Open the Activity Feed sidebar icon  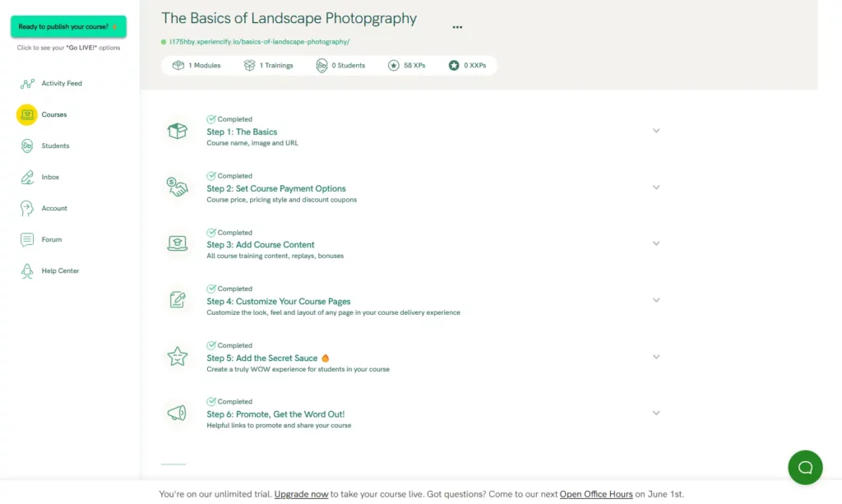26,83
